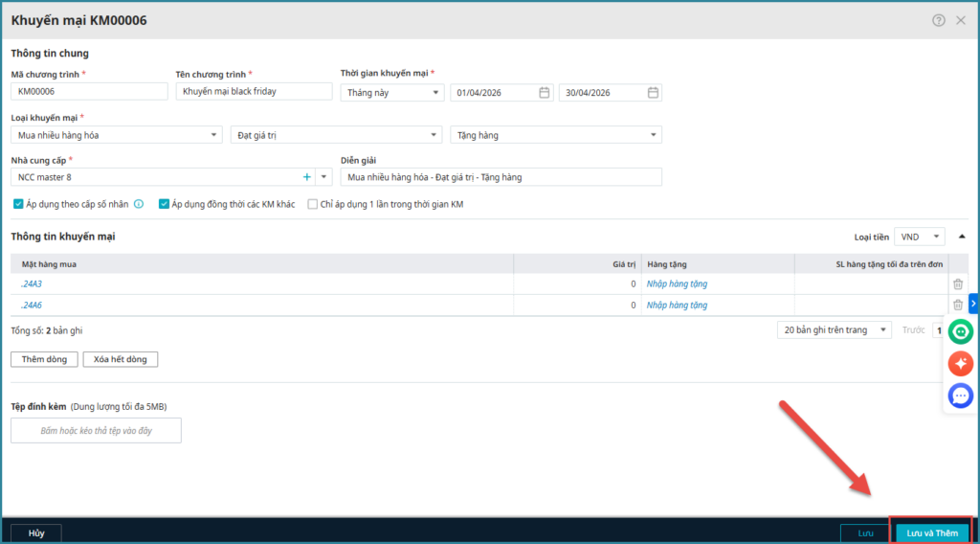Expand the Mua nhiều hàng hóa dropdown

tap(117, 135)
